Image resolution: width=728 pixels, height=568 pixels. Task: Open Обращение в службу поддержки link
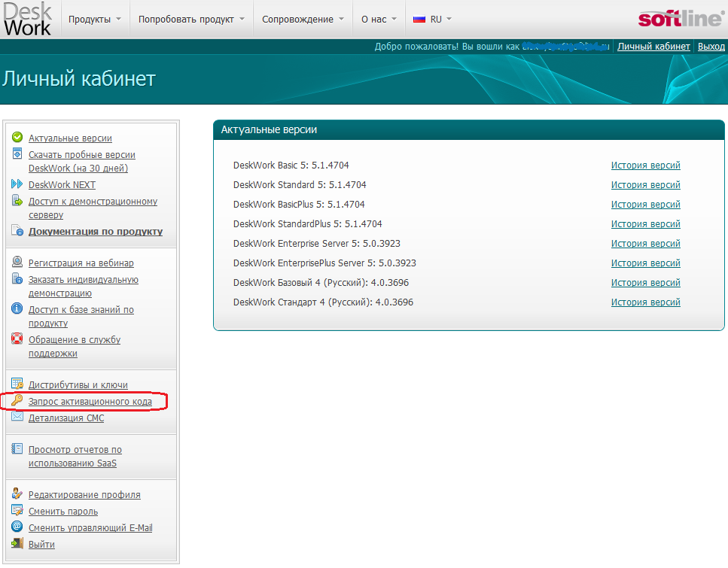tap(75, 347)
